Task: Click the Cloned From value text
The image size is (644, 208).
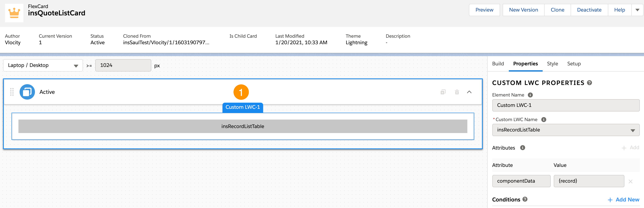Action: click(166, 42)
